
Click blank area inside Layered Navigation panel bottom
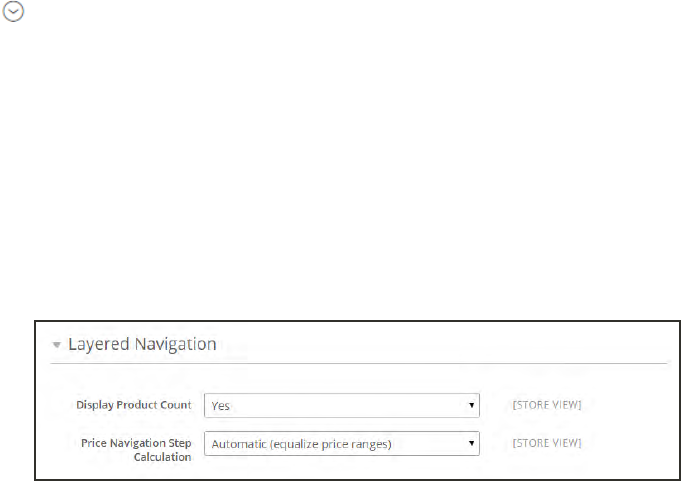point(360,470)
